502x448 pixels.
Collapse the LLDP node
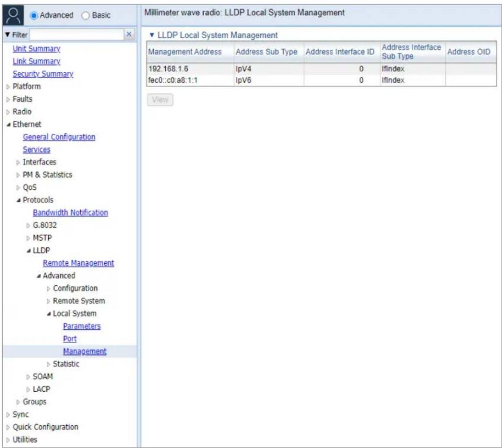29,251
